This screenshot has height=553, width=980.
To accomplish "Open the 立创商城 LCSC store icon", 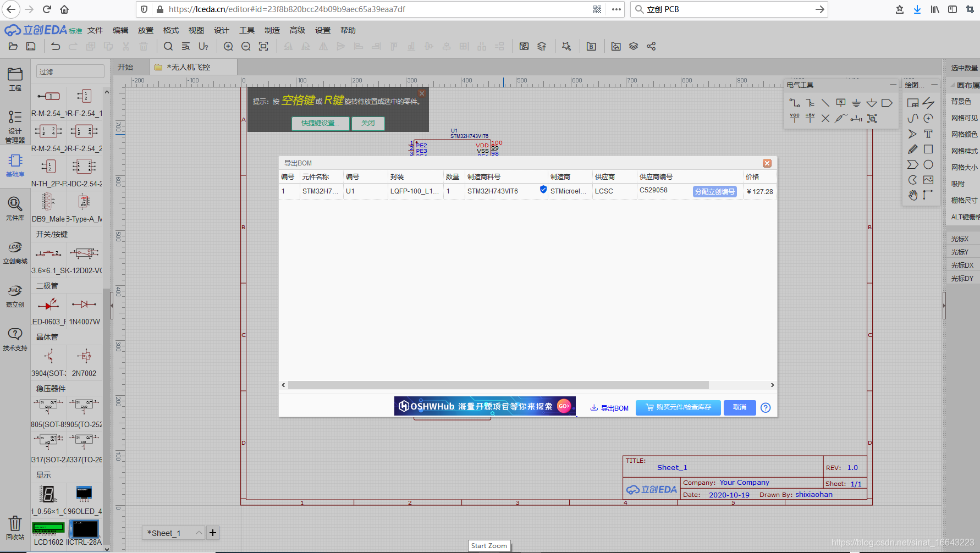I will click(x=15, y=252).
